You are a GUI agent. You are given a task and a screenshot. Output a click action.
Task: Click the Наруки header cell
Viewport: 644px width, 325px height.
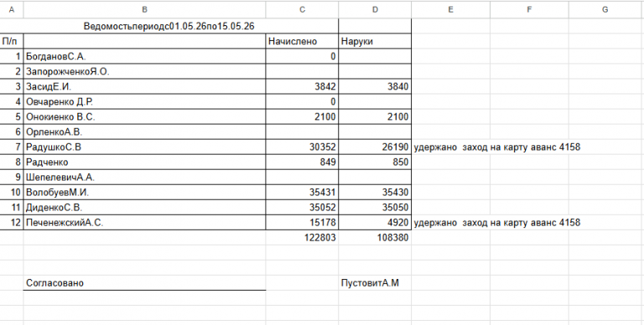tap(375, 41)
